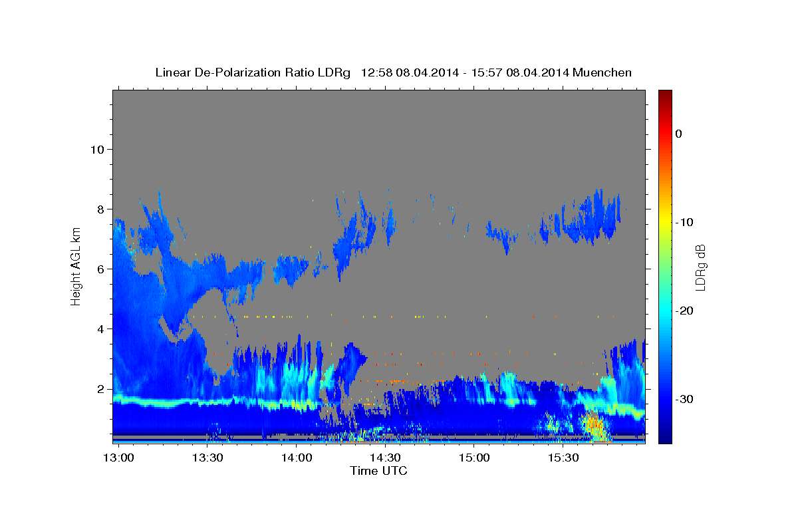Click the 'LDRg dB' colorbar label
Image resolution: width=798 pixels, height=532 pixels.
coord(700,267)
